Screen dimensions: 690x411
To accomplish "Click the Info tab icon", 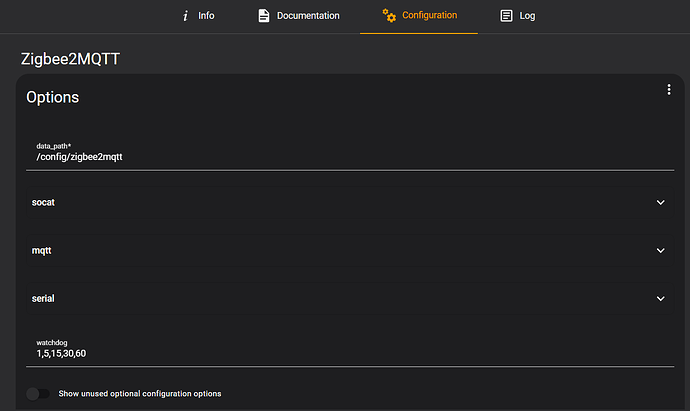I will [x=185, y=16].
